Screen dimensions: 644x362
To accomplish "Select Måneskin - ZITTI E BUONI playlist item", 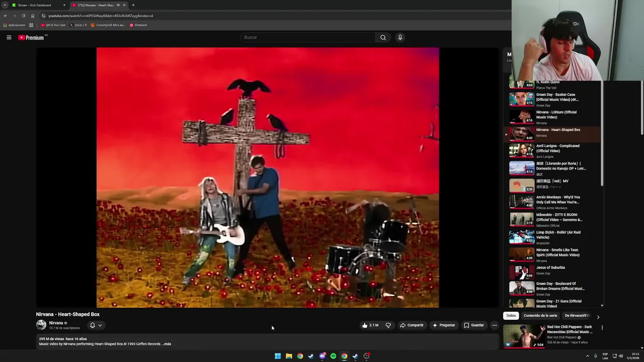I will [553, 220].
